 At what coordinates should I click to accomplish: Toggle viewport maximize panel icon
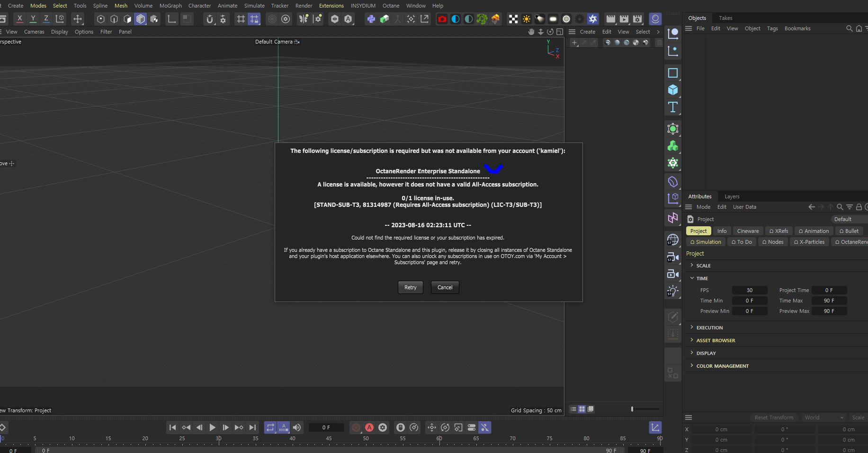[x=559, y=32]
